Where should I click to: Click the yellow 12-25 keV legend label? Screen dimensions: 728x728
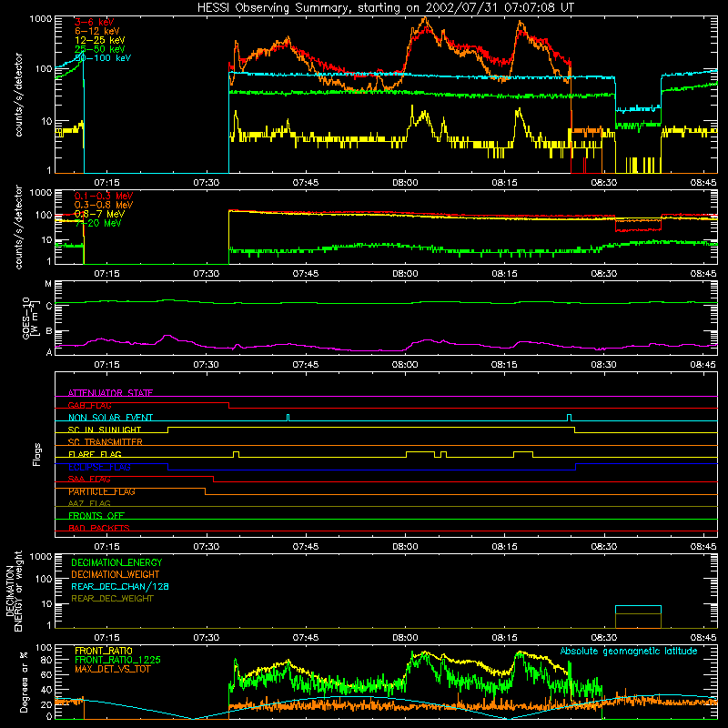pyautogui.click(x=100, y=40)
